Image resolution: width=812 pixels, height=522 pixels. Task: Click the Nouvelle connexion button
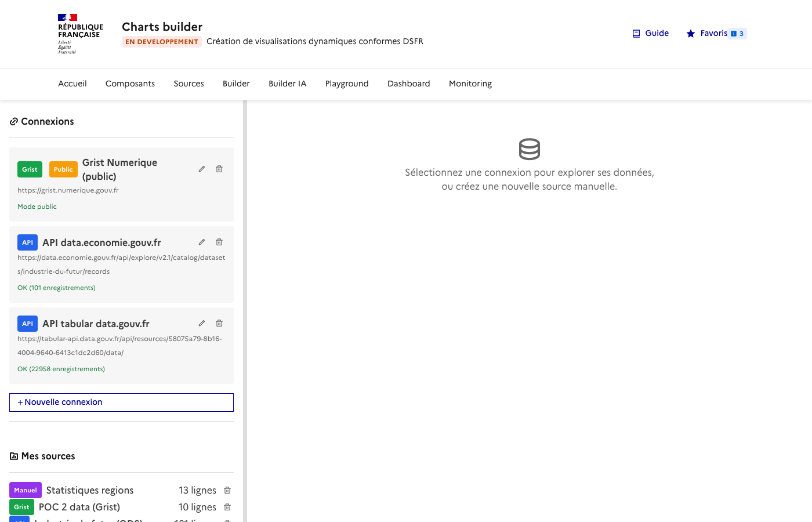pos(121,402)
